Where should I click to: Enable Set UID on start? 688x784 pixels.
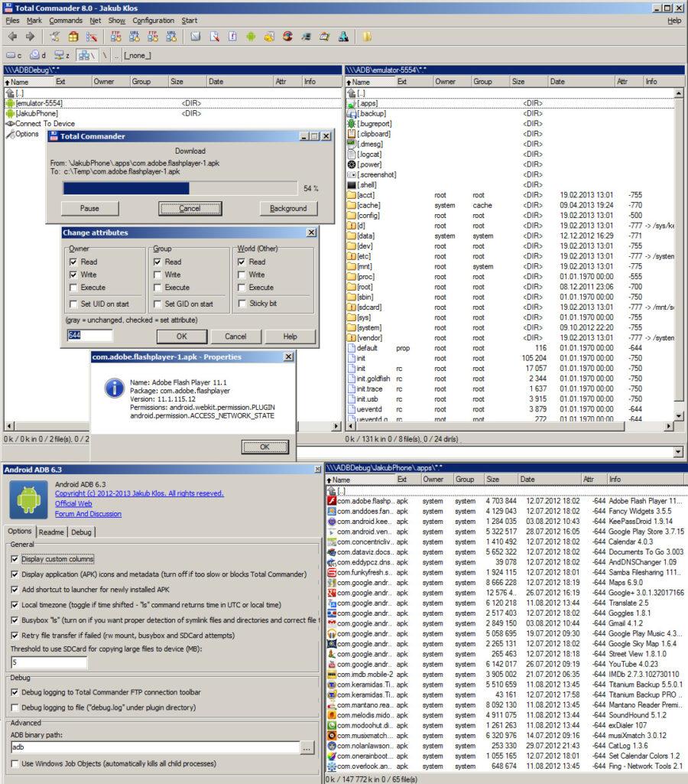(x=73, y=304)
